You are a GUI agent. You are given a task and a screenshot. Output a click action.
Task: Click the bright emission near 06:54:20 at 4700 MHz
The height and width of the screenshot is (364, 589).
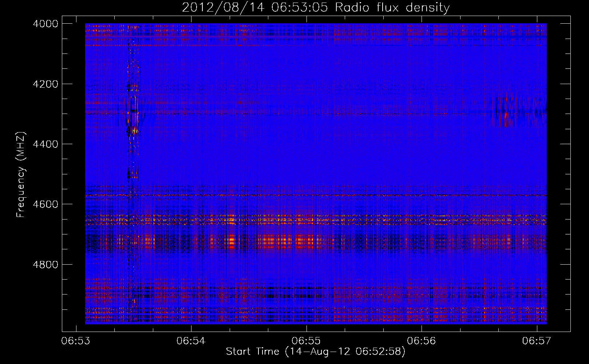point(230,241)
